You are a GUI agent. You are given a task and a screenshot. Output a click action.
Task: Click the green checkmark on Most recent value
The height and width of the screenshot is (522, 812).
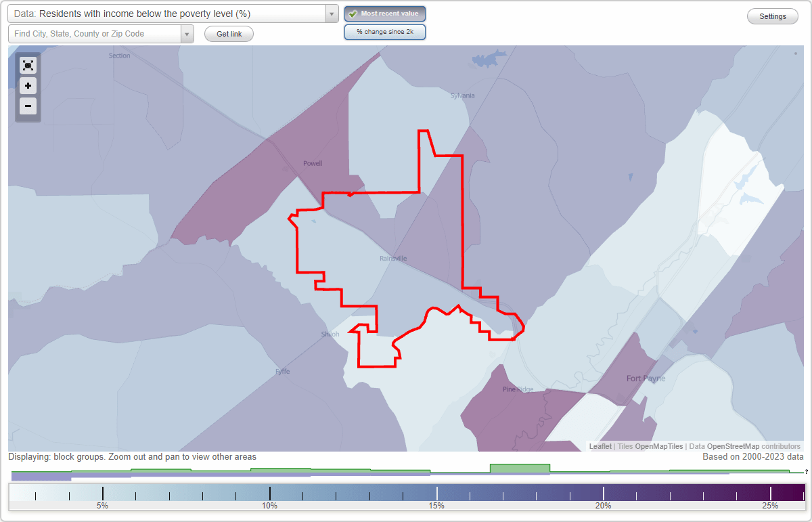pyautogui.click(x=353, y=13)
